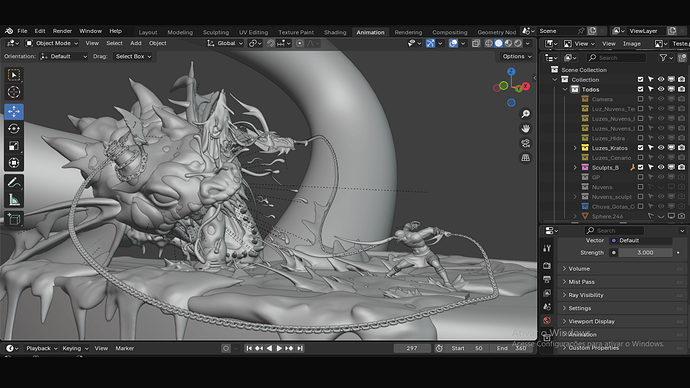The height and width of the screenshot is (388, 690).
Task: Jump to the previous keyframe
Action: (259, 348)
